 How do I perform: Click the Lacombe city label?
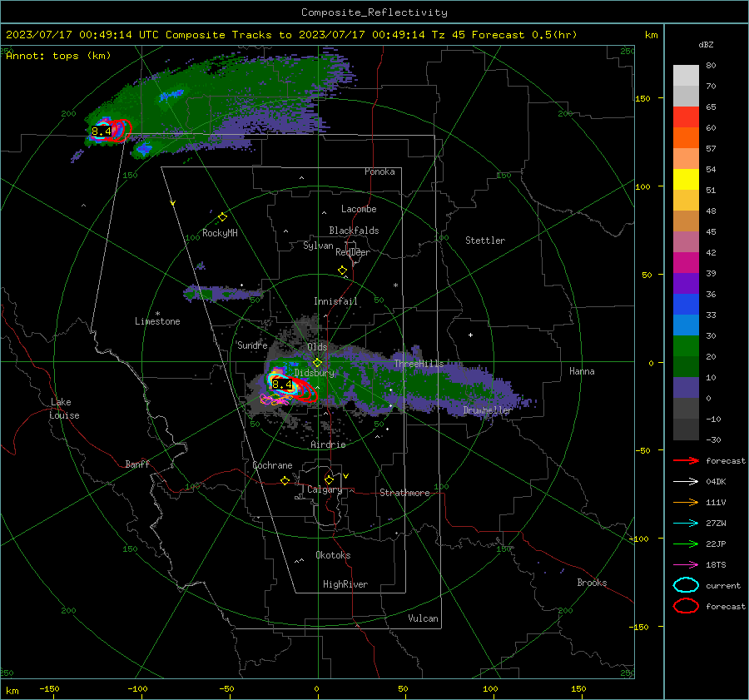tap(359, 209)
